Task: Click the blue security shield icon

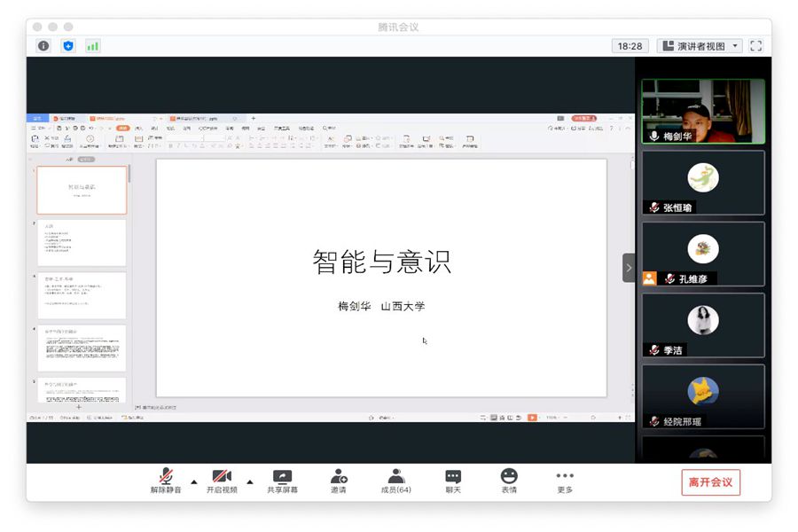Action: (x=68, y=46)
